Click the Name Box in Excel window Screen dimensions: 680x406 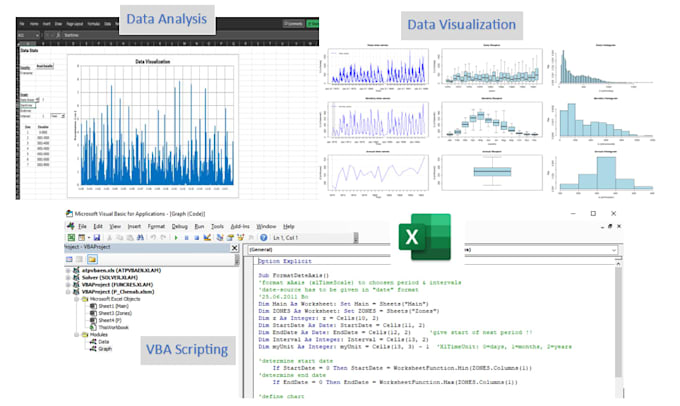29,35
